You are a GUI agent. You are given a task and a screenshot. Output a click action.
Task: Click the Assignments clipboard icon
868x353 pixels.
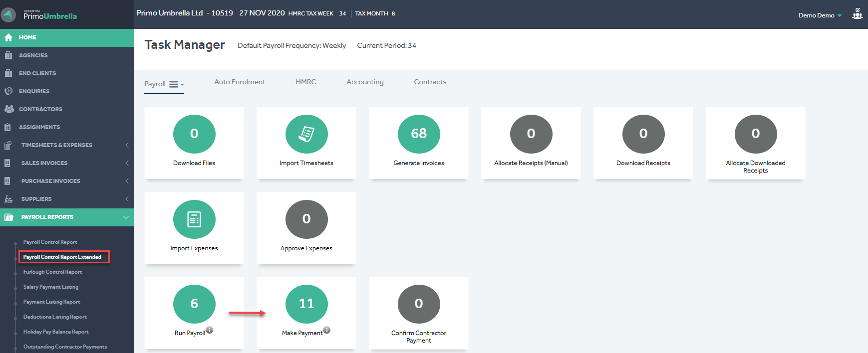7,127
